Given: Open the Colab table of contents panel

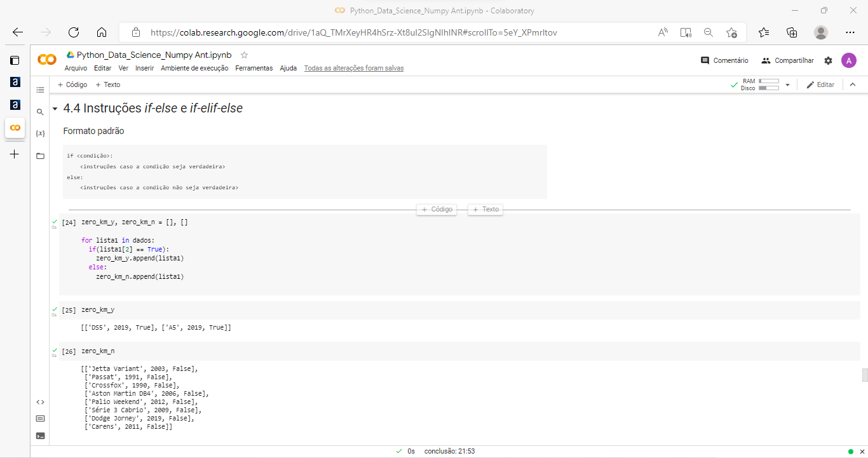Looking at the screenshot, I should click(40, 90).
